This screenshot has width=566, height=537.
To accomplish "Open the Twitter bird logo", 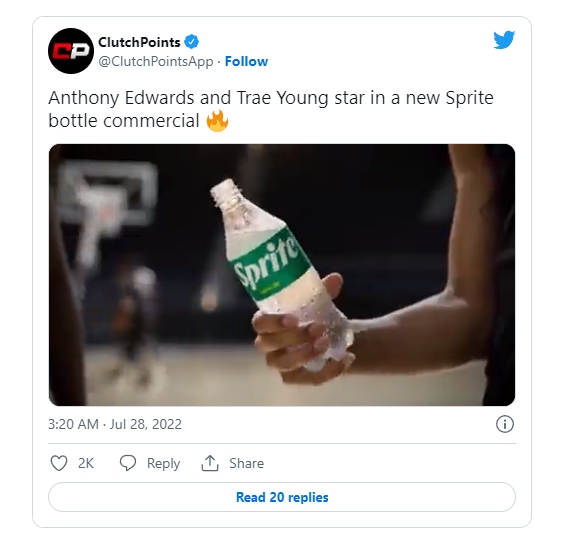I will point(504,40).
